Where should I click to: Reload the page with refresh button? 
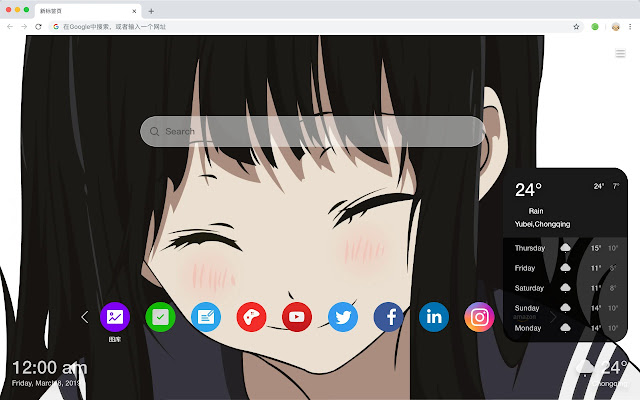tap(38, 27)
